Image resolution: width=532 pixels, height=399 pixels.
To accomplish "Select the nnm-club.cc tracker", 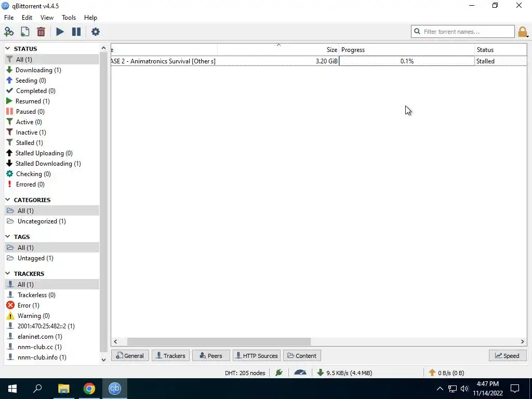I will pyautogui.click(x=52, y=347).
